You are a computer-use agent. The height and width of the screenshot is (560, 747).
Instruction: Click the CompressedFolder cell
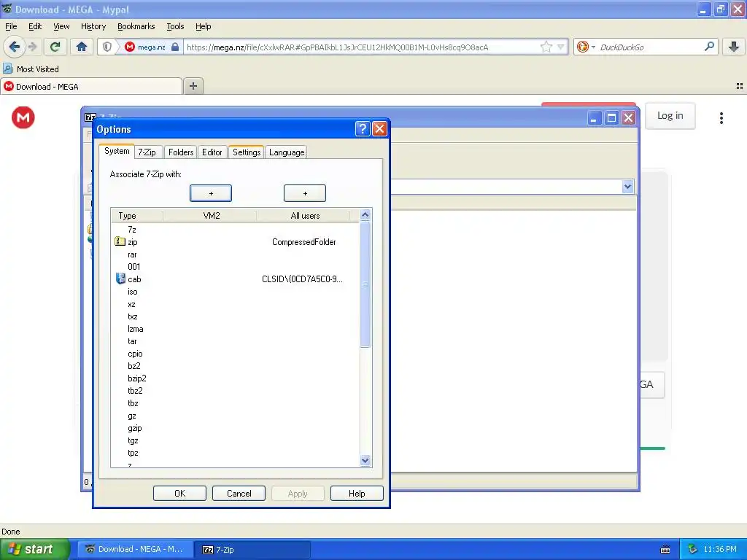tap(304, 242)
